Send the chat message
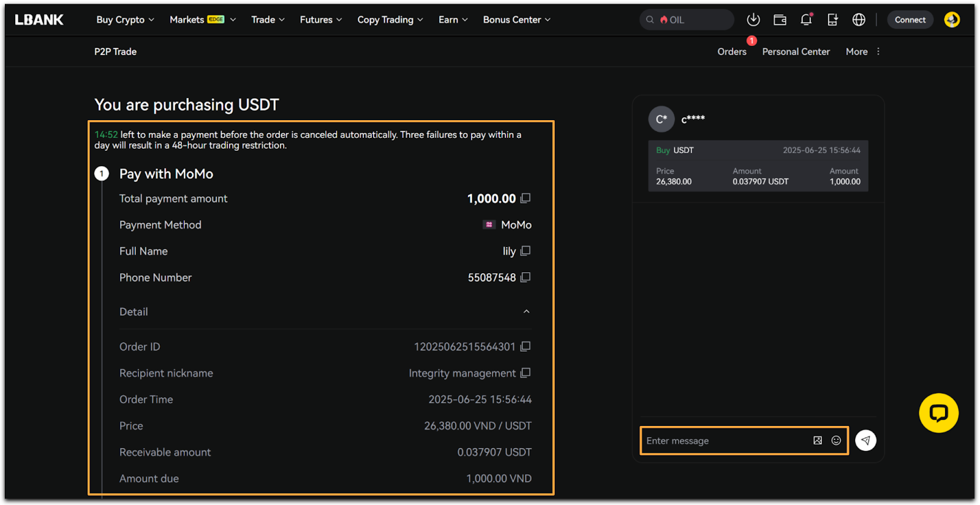The image size is (980, 505). click(x=865, y=441)
